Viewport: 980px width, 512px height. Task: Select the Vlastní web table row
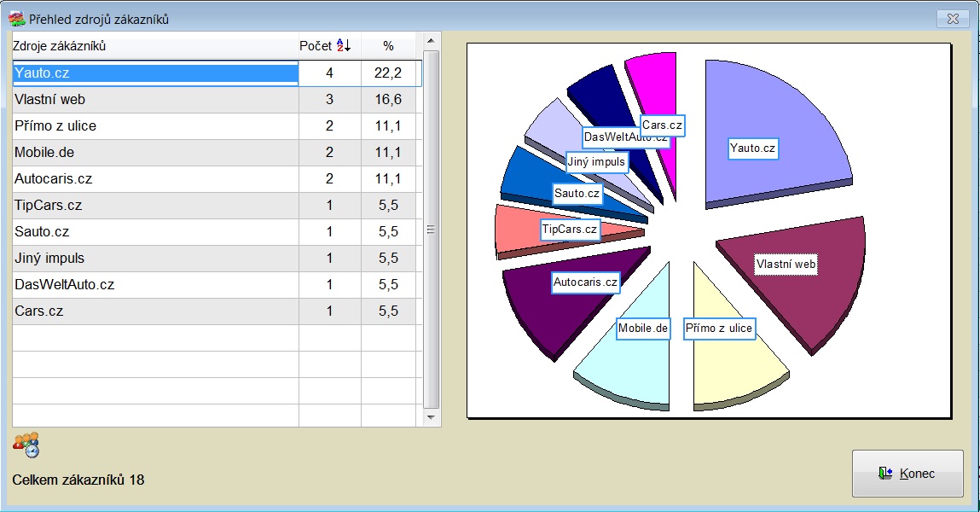pyautogui.click(x=154, y=100)
